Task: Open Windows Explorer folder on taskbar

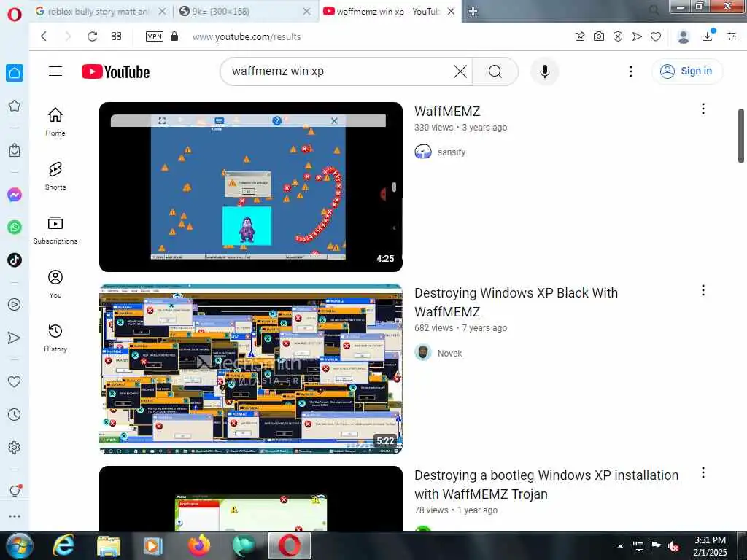Action: (109, 545)
